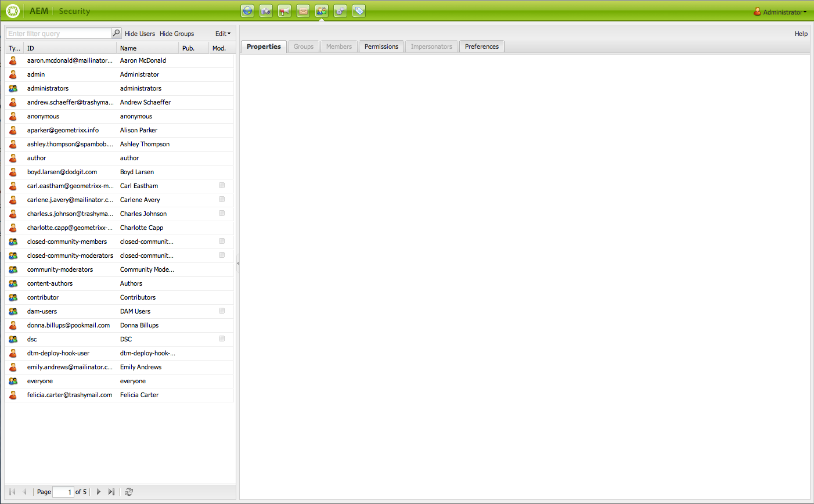Open the Websites globe icon

(x=247, y=11)
